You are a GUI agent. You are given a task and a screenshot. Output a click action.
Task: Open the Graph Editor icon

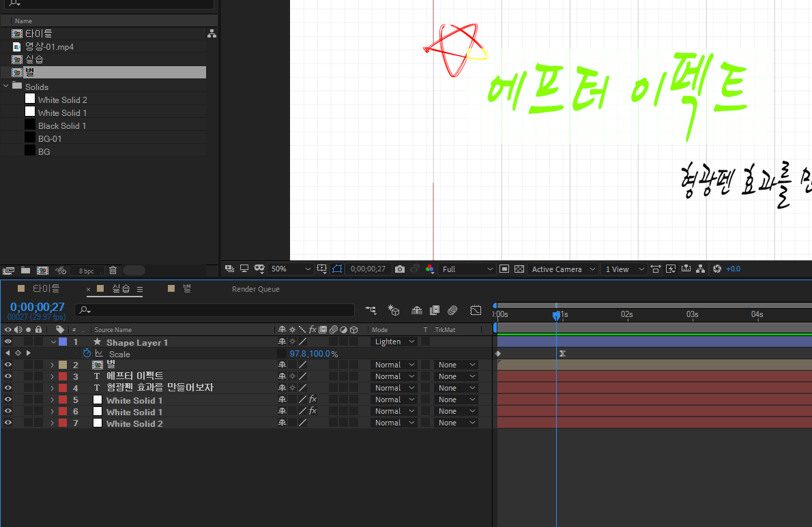[x=476, y=310]
